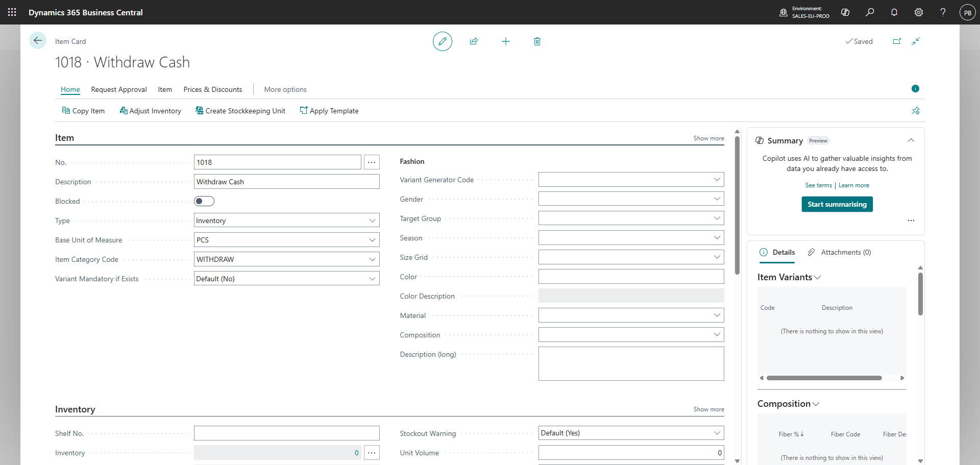
Task: Toggle the Blocked switch
Action: pos(204,201)
